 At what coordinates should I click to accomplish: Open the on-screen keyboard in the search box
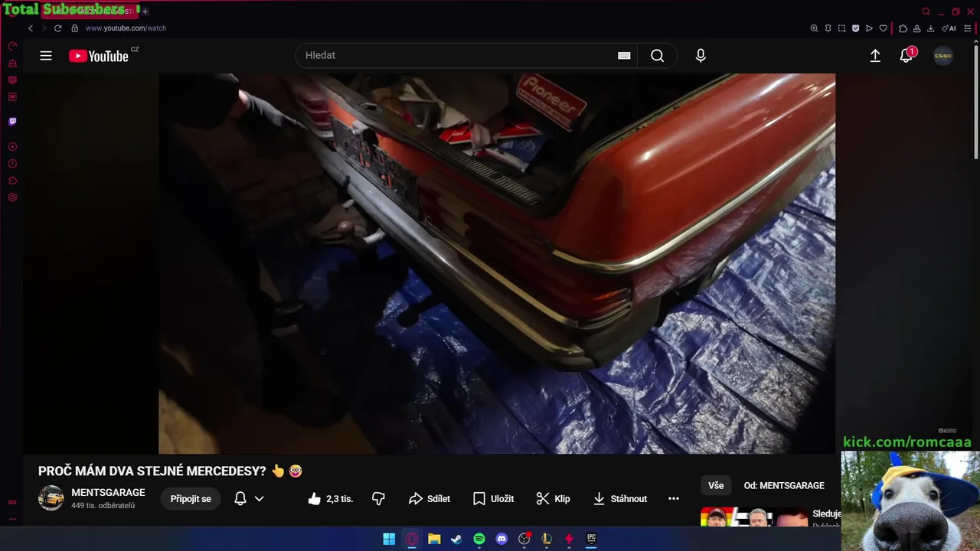pyautogui.click(x=624, y=55)
